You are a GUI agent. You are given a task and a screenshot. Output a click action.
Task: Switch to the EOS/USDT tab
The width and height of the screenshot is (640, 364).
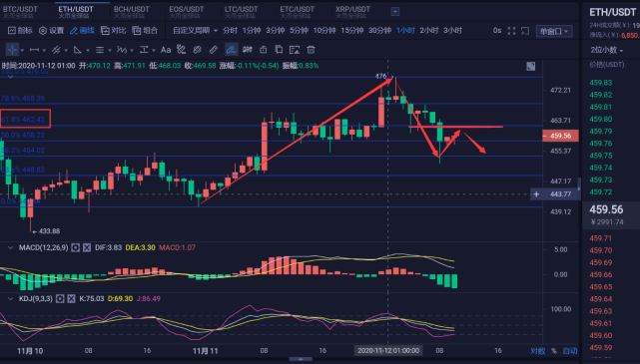click(186, 11)
